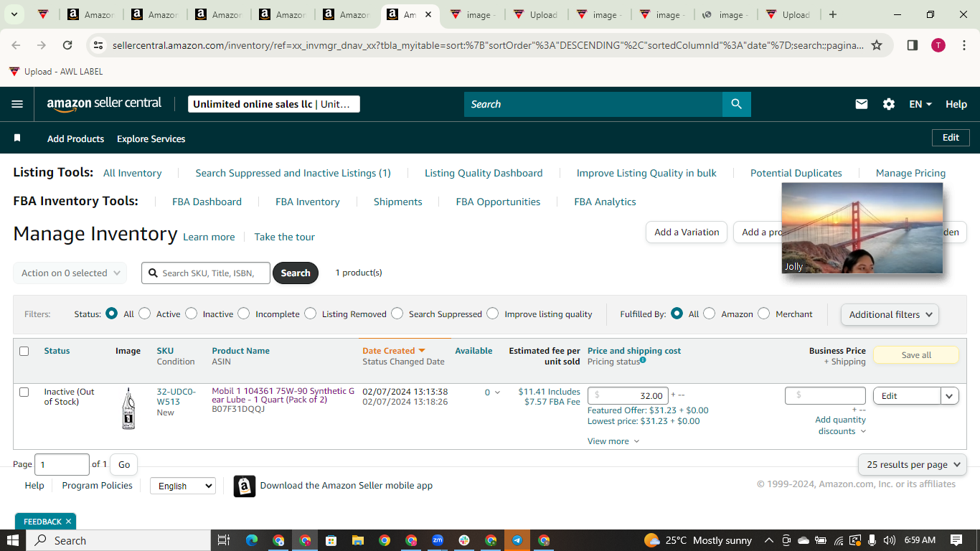
Task: Open the Chrome three-dot menu
Action: click(x=963, y=45)
